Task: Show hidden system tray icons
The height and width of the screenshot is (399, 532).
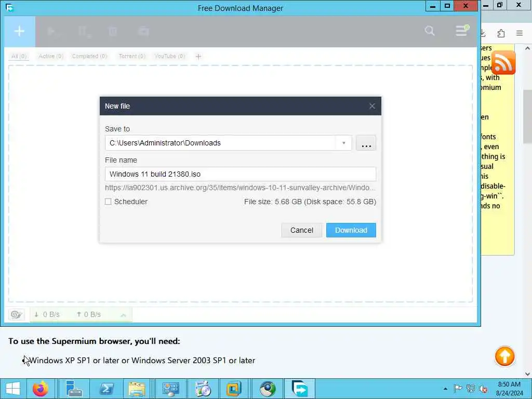Action: pyautogui.click(x=445, y=389)
